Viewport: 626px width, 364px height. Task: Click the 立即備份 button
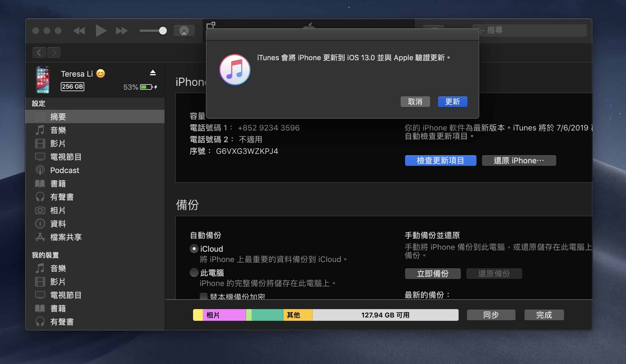pyautogui.click(x=433, y=274)
